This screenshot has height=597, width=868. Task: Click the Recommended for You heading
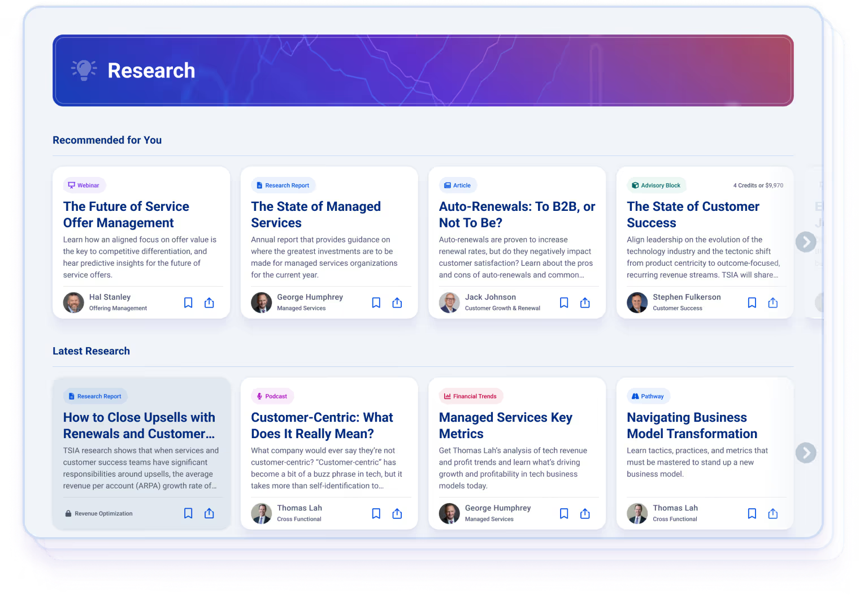(107, 140)
